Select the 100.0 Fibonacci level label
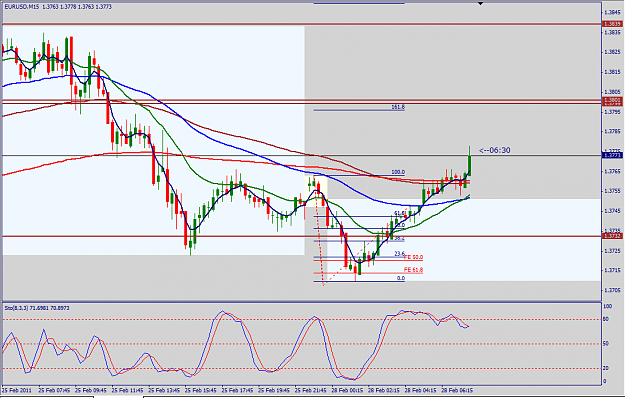 coord(398,172)
